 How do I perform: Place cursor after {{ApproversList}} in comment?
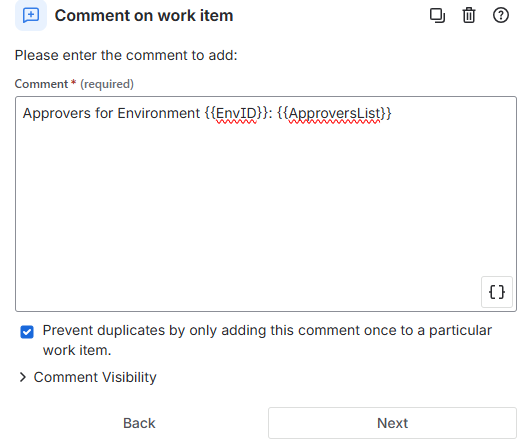(393, 113)
